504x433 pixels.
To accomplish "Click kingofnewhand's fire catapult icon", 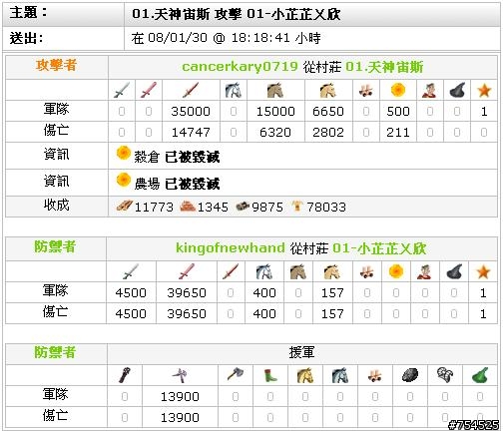I will coord(396,271).
